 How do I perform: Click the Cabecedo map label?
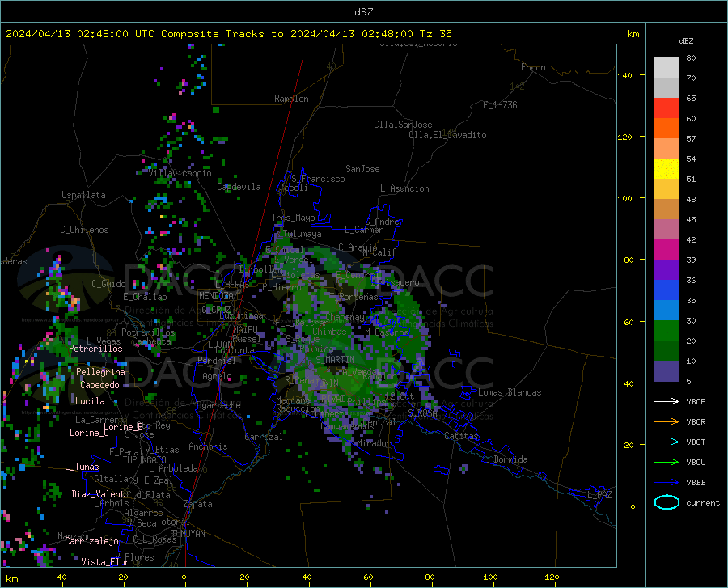pyautogui.click(x=99, y=385)
